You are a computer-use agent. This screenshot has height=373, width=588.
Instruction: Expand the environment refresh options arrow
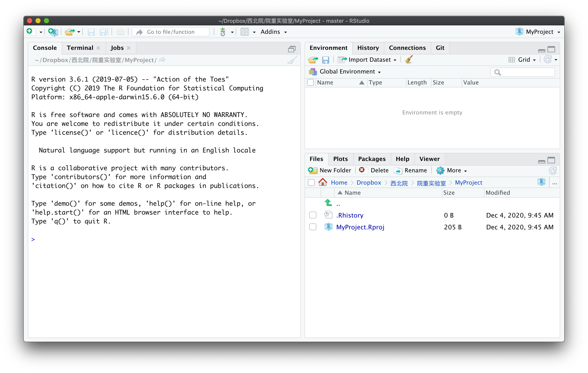tap(556, 60)
